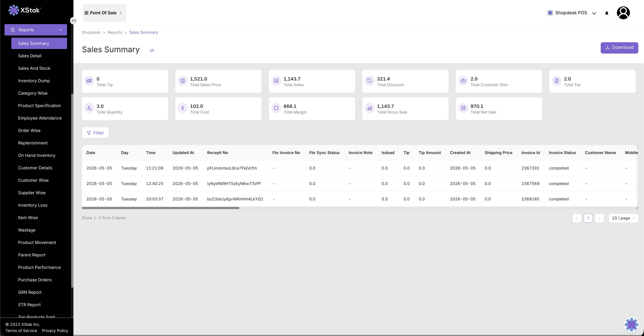The image size is (644, 336).
Task: Open the Wastage report
Action: tap(27, 230)
